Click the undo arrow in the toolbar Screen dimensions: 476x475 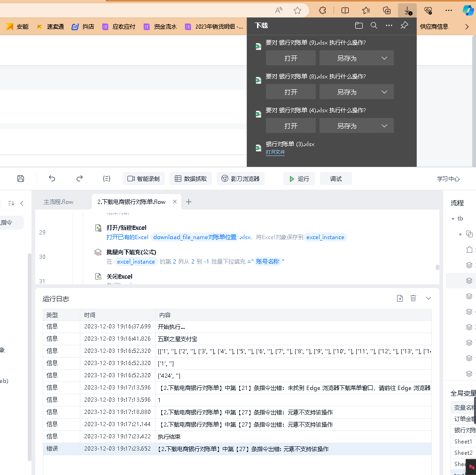52,179
